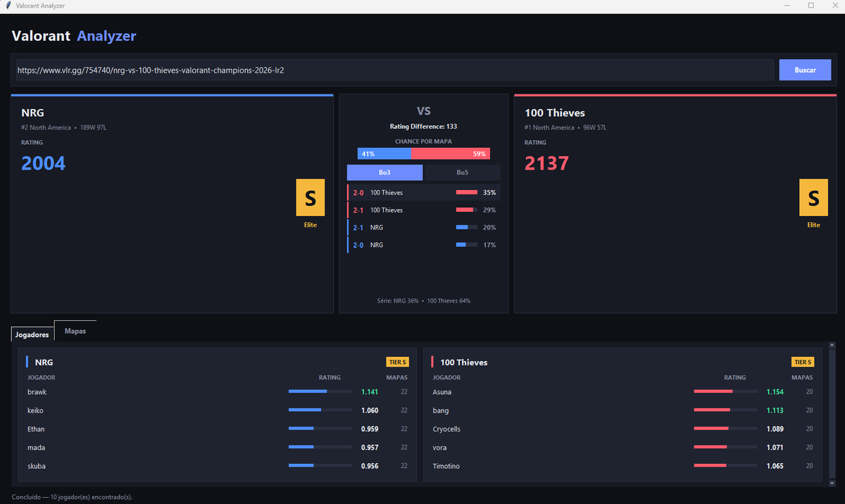Click the series odds summary line
This screenshot has width=845, height=504.
[424, 301]
